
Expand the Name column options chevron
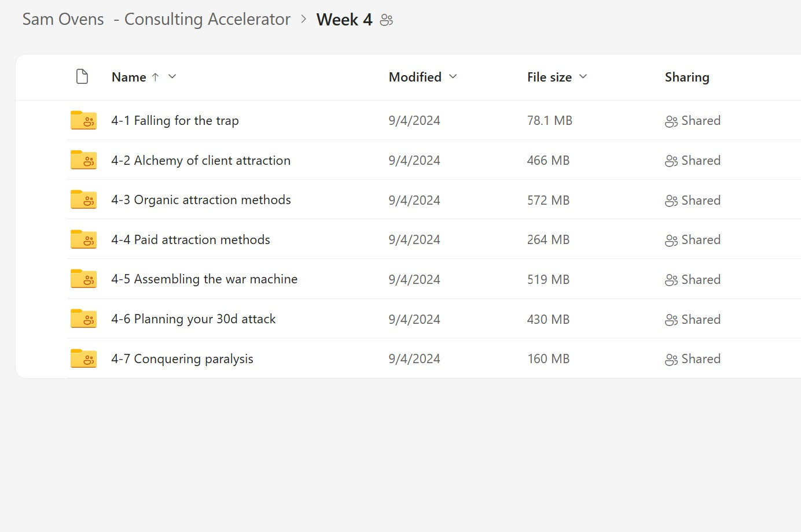(172, 76)
